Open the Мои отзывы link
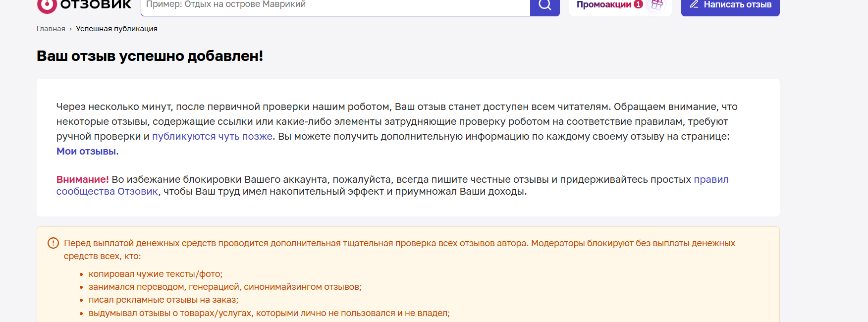 click(x=86, y=151)
